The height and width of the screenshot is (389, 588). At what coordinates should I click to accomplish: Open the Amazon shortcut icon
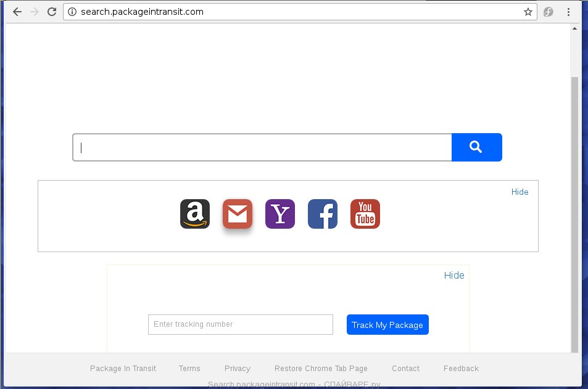(195, 214)
